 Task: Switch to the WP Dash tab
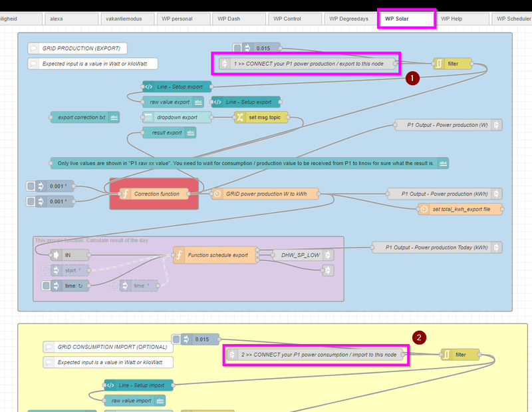tap(239, 19)
